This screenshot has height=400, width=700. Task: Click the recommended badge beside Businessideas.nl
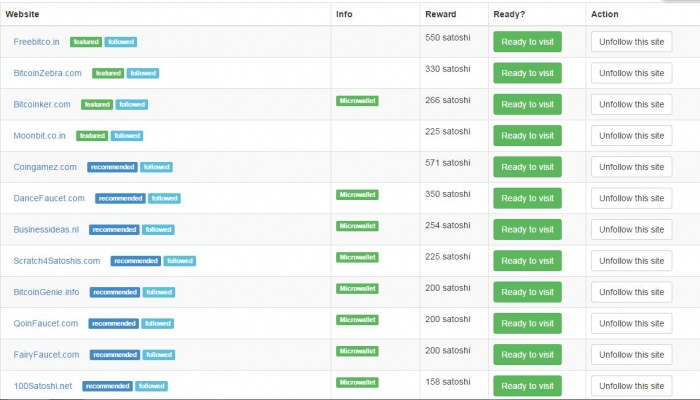pos(114,230)
